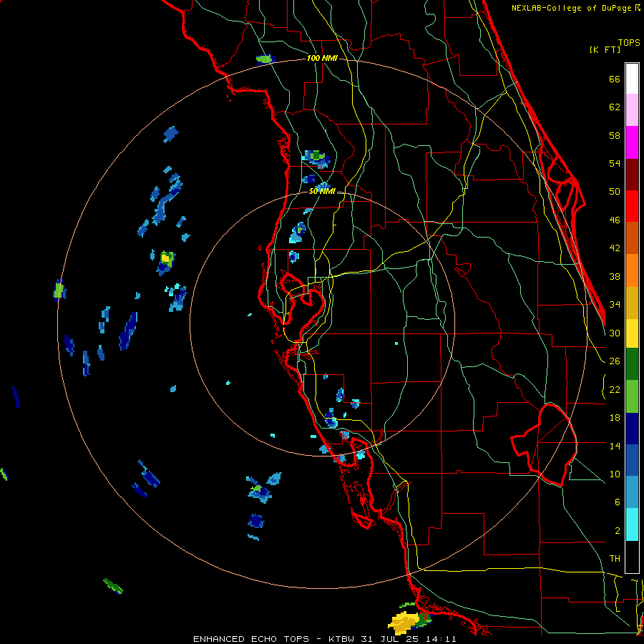Image resolution: width=644 pixels, height=644 pixels.
Task: Click the 14 legend value
Action: [x=615, y=446]
